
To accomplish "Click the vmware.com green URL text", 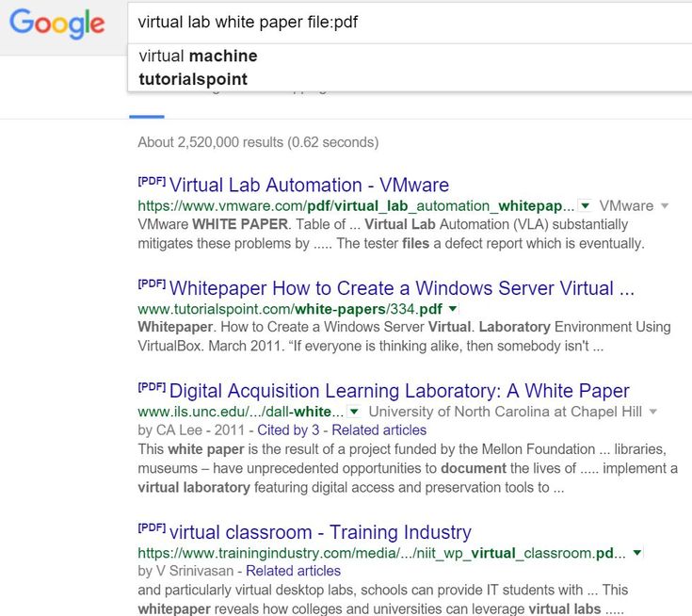I will pyautogui.click(x=356, y=205).
